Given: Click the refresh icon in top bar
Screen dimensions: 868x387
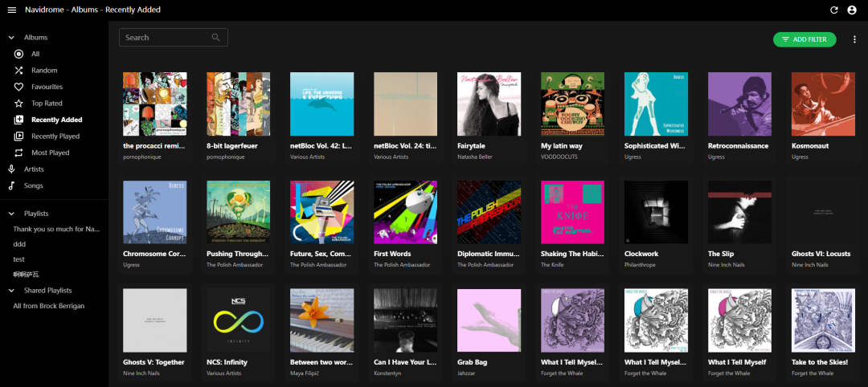Looking at the screenshot, I should 834,10.
